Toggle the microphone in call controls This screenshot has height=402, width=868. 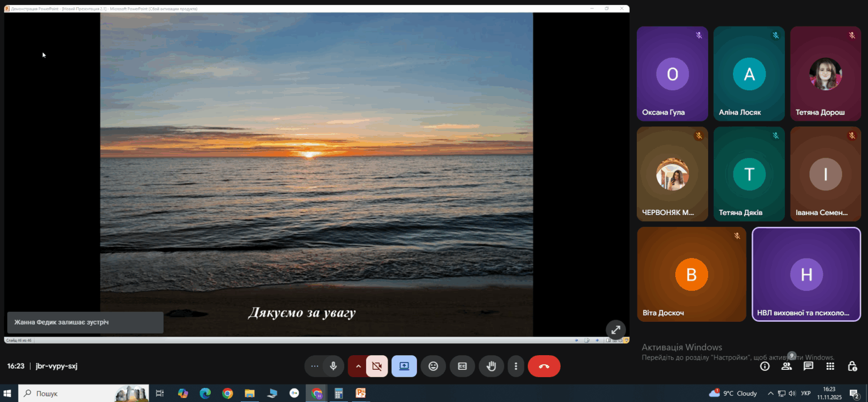[x=333, y=366]
